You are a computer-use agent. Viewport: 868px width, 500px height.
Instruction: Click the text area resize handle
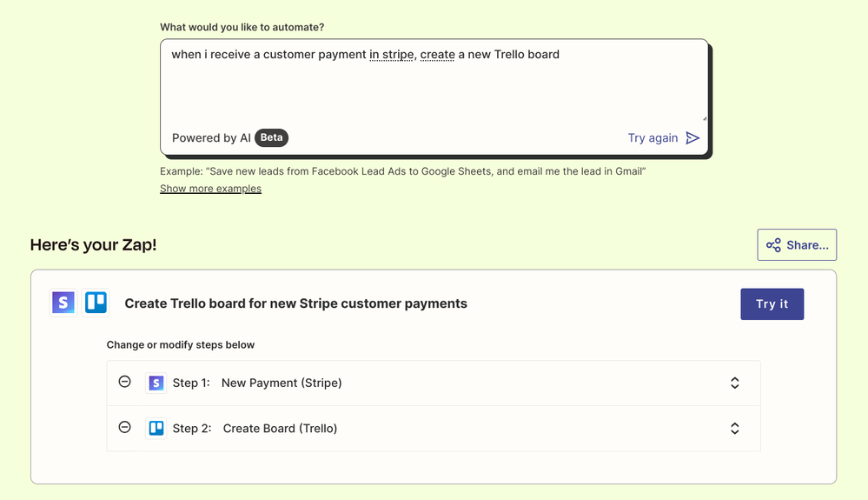click(704, 118)
